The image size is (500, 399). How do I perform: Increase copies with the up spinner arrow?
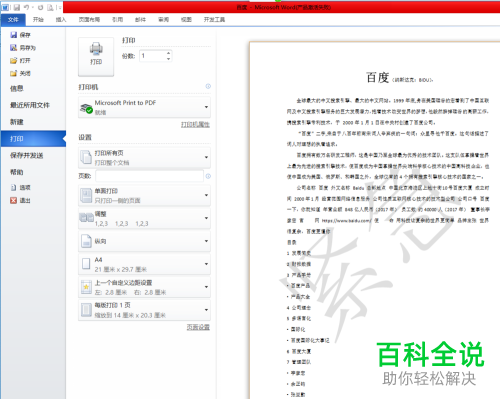coord(169,53)
